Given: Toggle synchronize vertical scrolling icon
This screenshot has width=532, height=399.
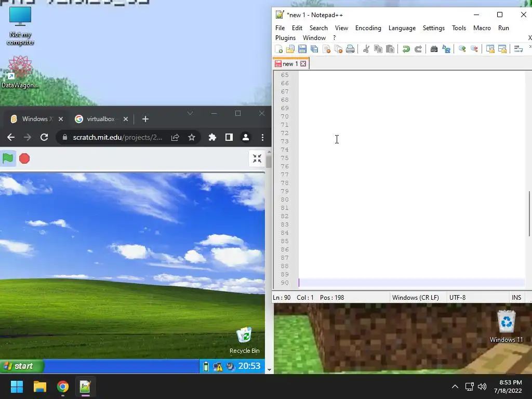Looking at the screenshot, I should (x=490, y=49).
